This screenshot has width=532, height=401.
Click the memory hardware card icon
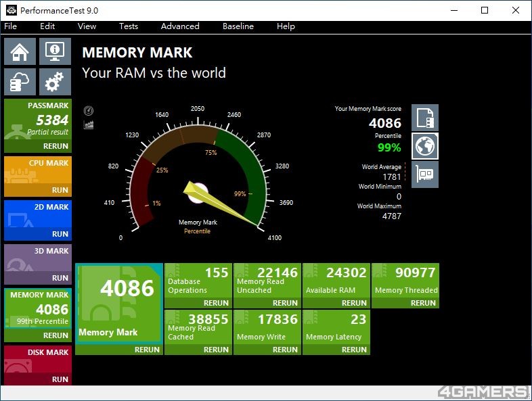click(425, 174)
